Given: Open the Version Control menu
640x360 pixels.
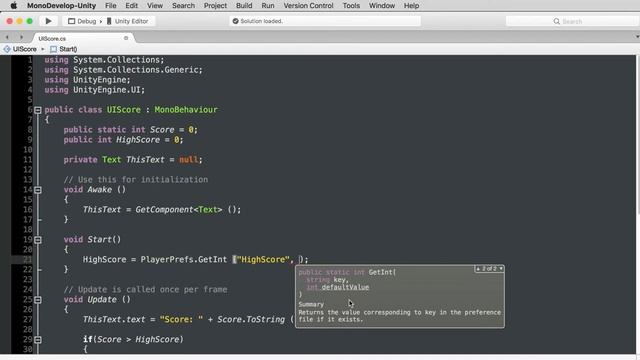Looking at the screenshot, I should point(309,6).
